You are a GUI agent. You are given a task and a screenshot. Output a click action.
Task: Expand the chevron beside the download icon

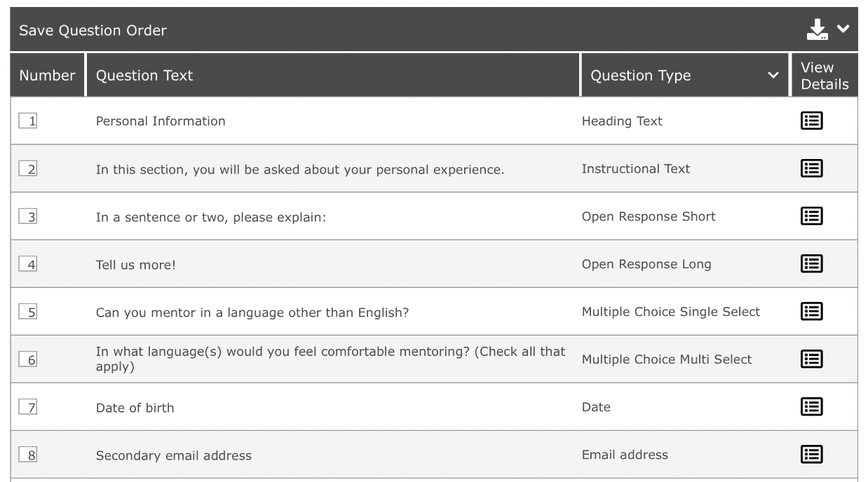(843, 29)
